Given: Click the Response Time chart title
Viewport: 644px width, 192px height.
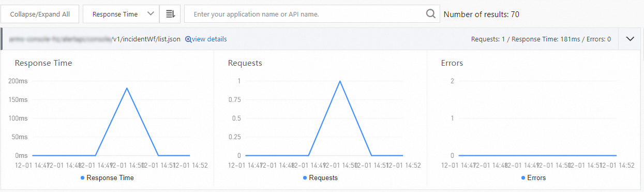Looking at the screenshot, I should coord(43,63).
